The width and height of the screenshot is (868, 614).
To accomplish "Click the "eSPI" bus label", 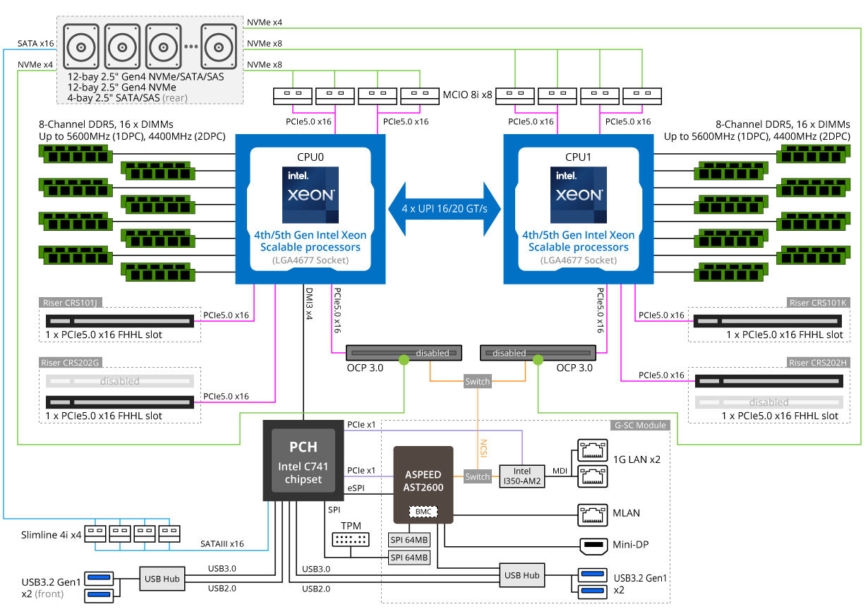I will pyautogui.click(x=357, y=487).
